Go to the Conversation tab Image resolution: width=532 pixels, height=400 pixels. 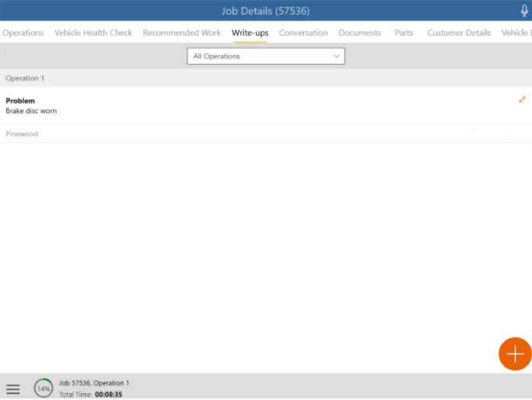point(303,33)
